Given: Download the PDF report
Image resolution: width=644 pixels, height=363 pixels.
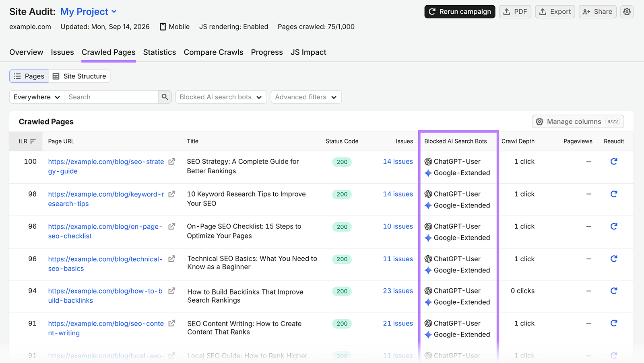Looking at the screenshot, I should pyautogui.click(x=515, y=12).
